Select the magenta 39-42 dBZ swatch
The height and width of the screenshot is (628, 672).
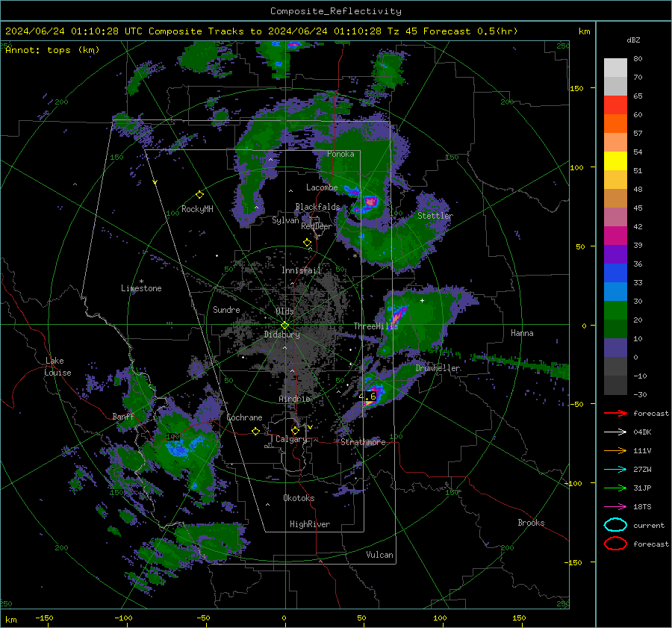point(615,235)
